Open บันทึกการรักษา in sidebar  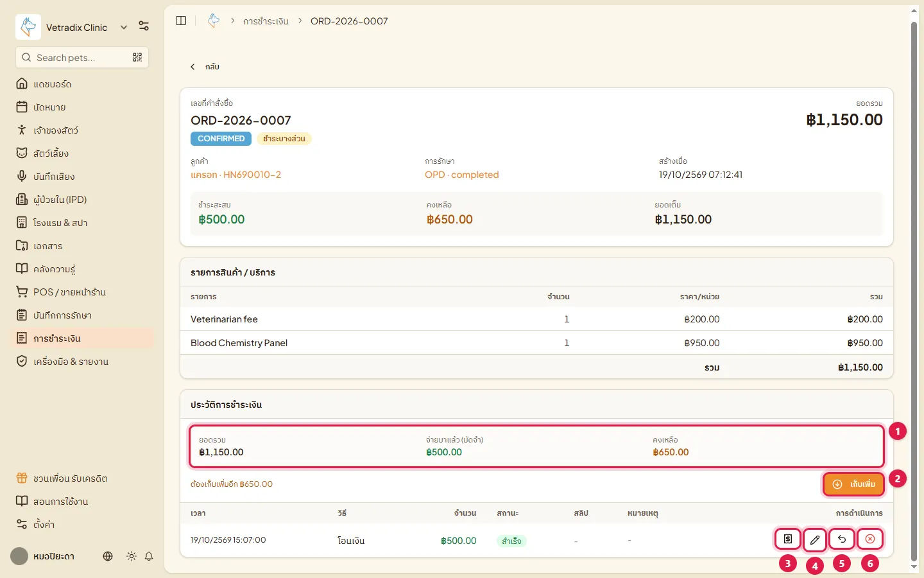tap(82, 315)
